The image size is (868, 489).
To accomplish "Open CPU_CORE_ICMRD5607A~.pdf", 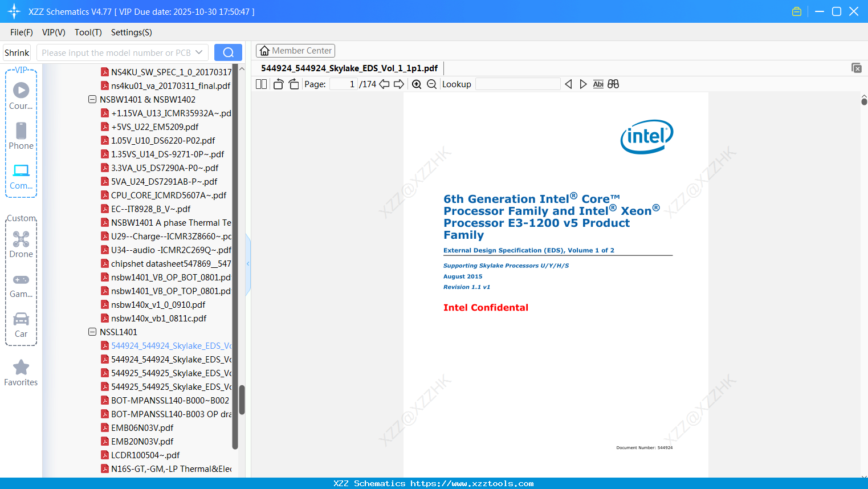I will pos(164,195).
